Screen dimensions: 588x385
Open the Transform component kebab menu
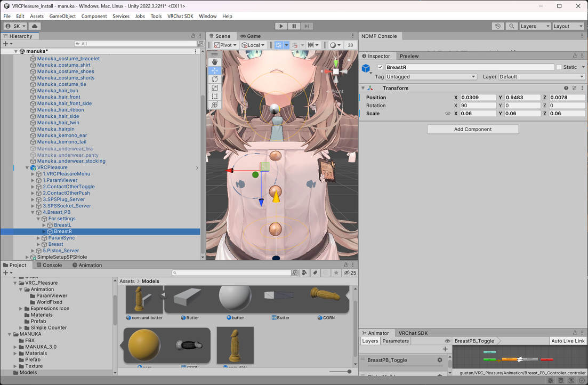[582, 88]
